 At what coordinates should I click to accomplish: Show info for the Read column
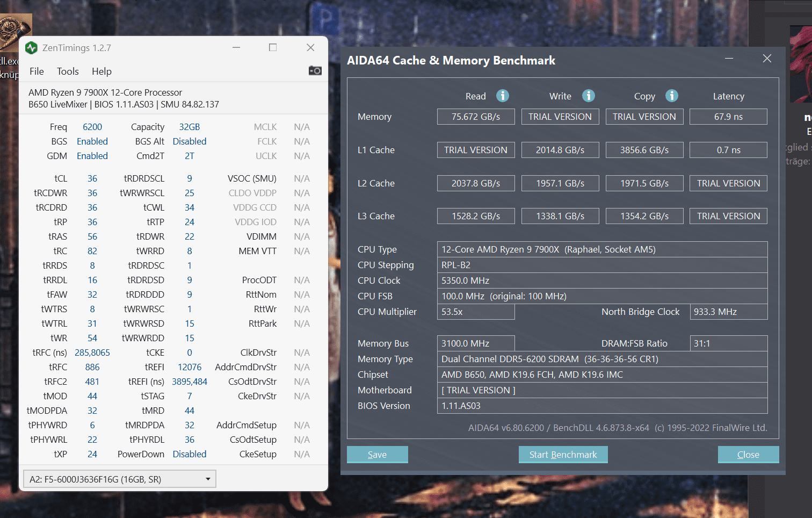pyautogui.click(x=503, y=96)
